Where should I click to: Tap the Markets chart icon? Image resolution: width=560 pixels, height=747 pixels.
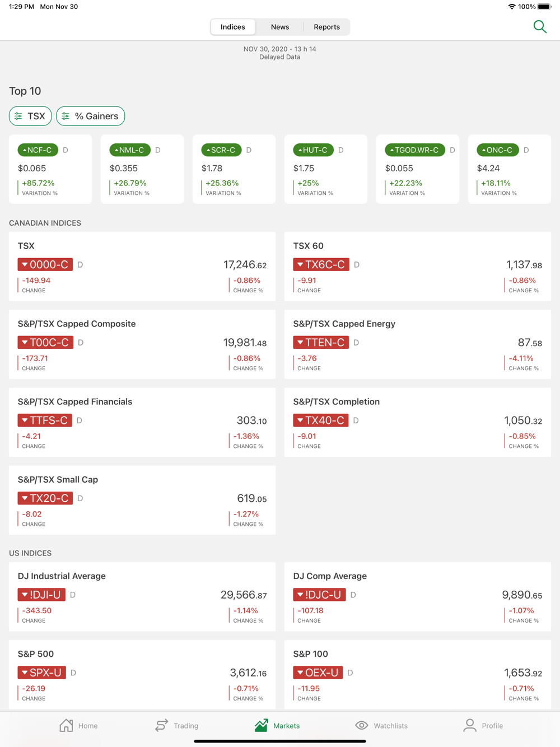261,725
